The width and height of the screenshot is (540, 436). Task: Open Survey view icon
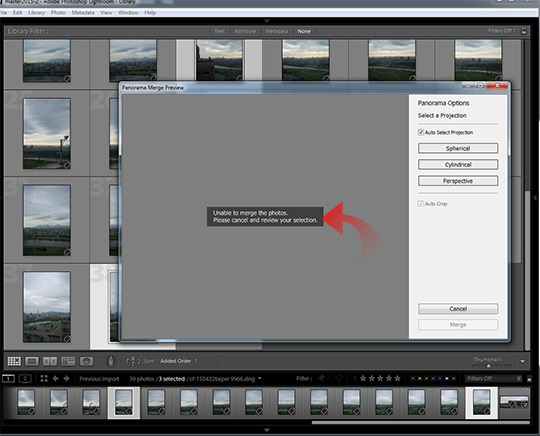tap(68, 361)
